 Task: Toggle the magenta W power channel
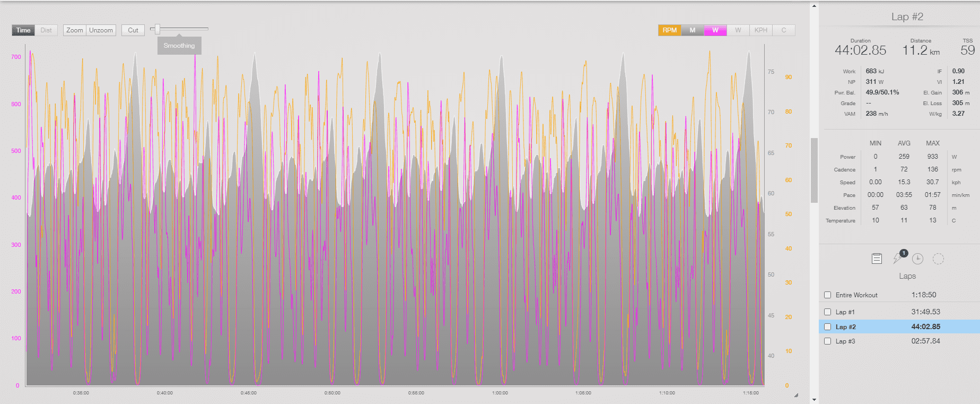coord(715,30)
